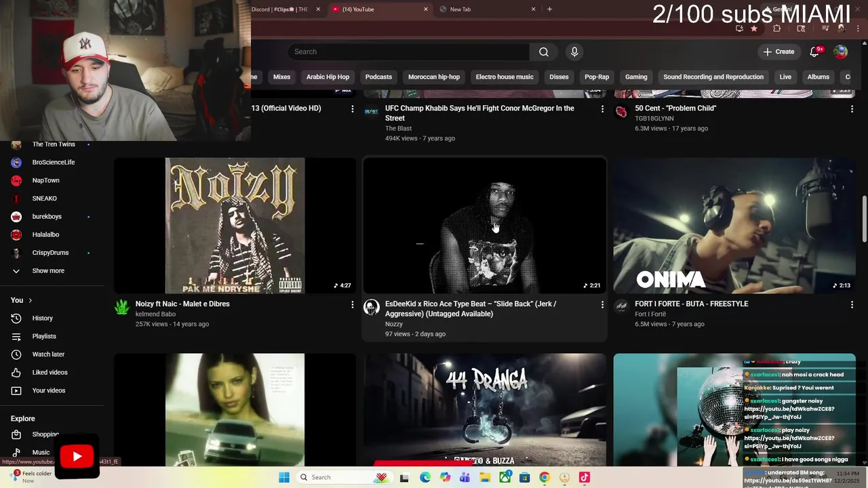The width and height of the screenshot is (868, 488).
Task: Open Microsoft Edge from taskbar
Action: point(425,477)
